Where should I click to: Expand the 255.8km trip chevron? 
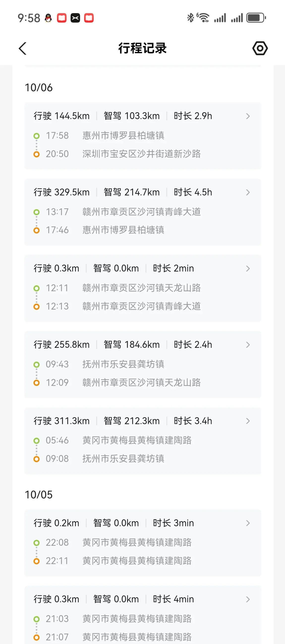pos(248,345)
